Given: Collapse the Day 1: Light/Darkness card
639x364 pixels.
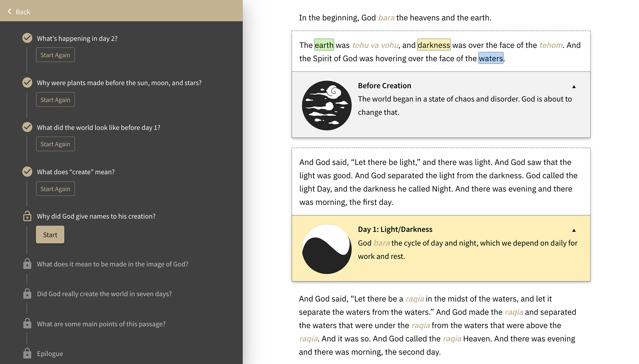Looking at the screenshot, I should (x=574, y=230).
